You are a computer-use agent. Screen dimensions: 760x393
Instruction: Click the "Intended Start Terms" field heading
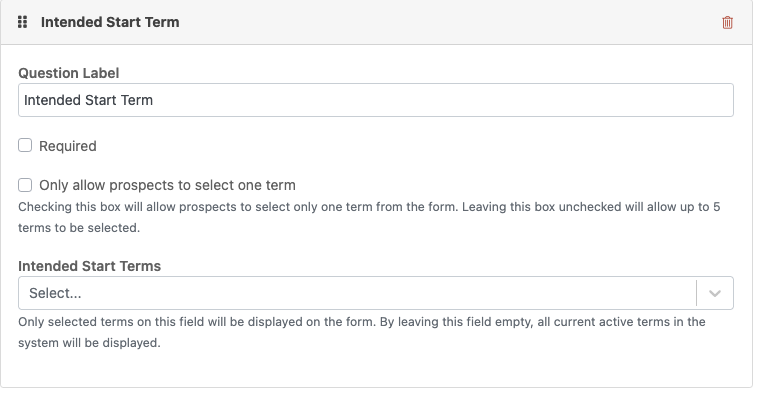(x=90, y=266)
